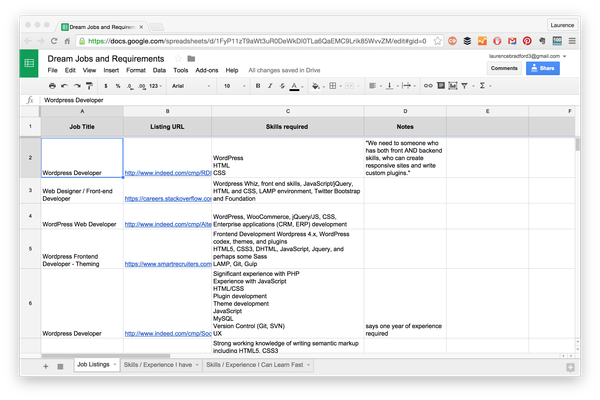Image resolution: width=600 pixels, height=400 pixels.
Task: Open the Data menu
Action: click(x=159, y=70)
